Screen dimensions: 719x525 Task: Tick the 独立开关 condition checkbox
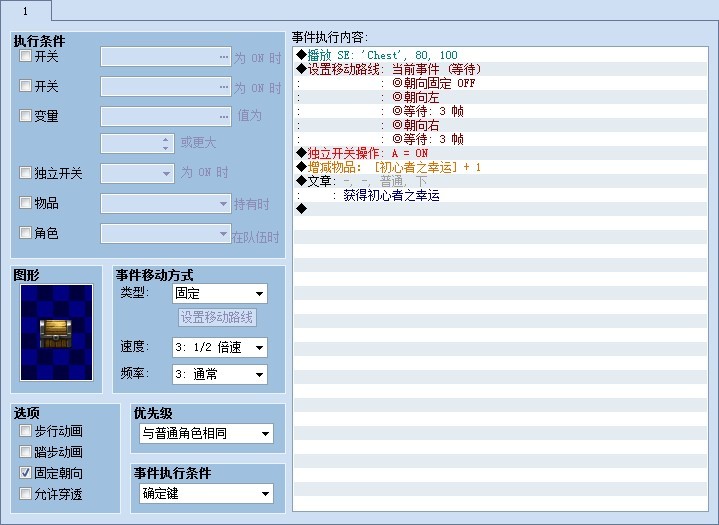(x=25, y=173)
